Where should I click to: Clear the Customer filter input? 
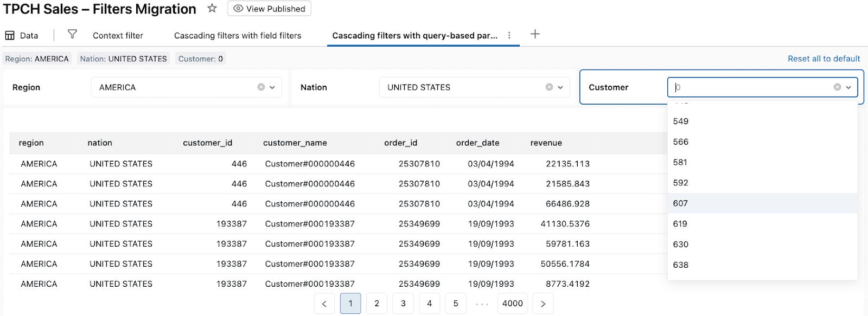837,87
